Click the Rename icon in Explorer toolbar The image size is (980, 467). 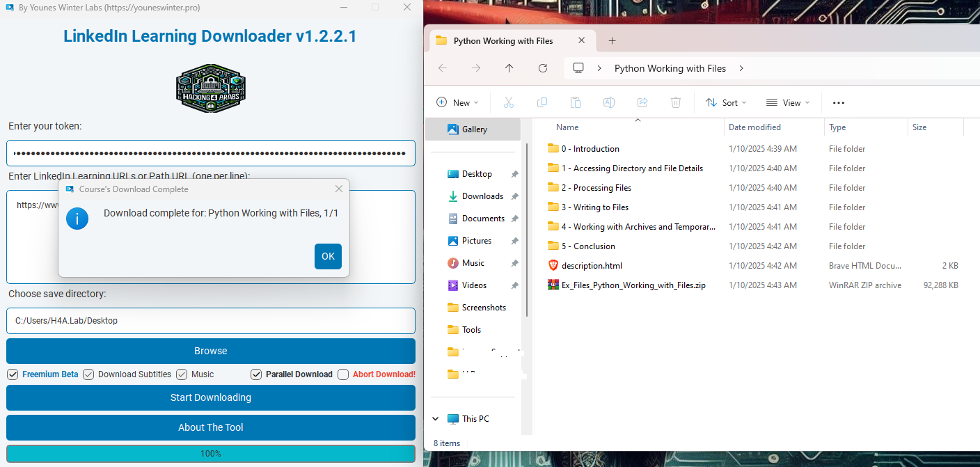[609, 102]
